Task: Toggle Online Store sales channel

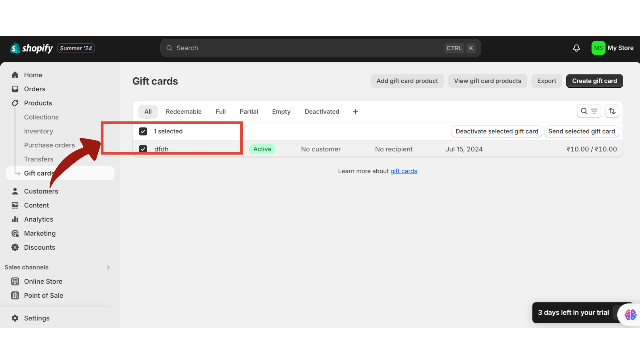Action: tap(43, 281)
